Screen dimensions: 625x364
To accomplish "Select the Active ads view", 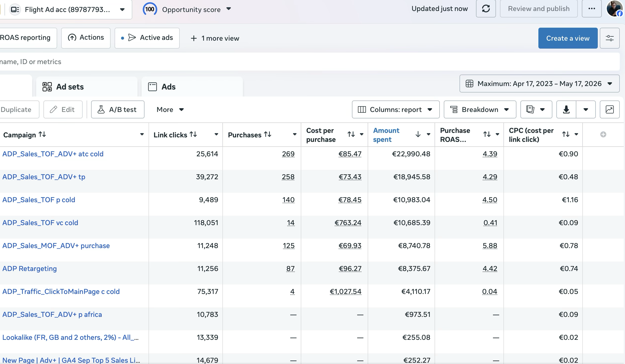I will 147,38.
